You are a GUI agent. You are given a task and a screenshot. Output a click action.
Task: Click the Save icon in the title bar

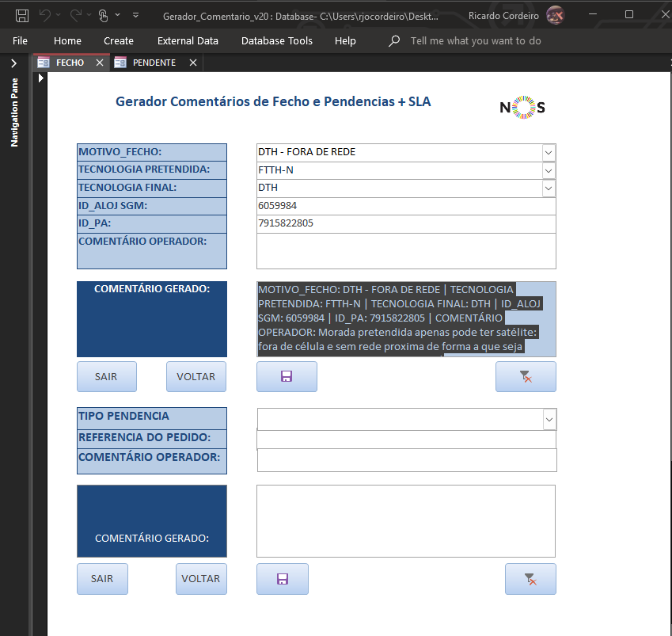[x=22, y=16]
